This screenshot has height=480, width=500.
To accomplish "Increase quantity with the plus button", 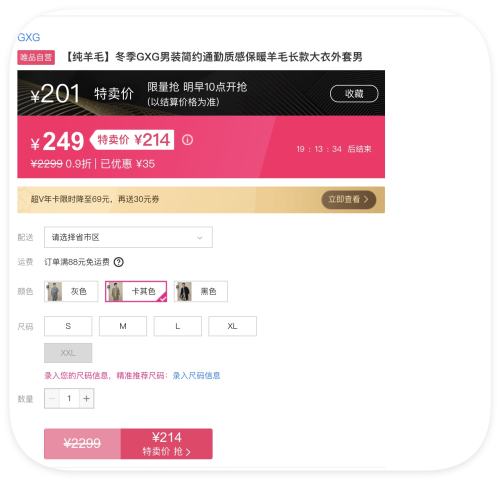I will coord(87,398).
